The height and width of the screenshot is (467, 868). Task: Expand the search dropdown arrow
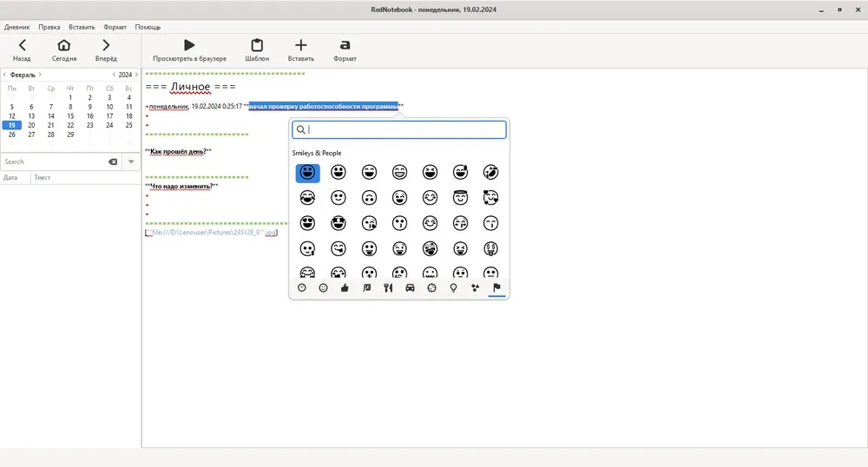pos(131,161)
